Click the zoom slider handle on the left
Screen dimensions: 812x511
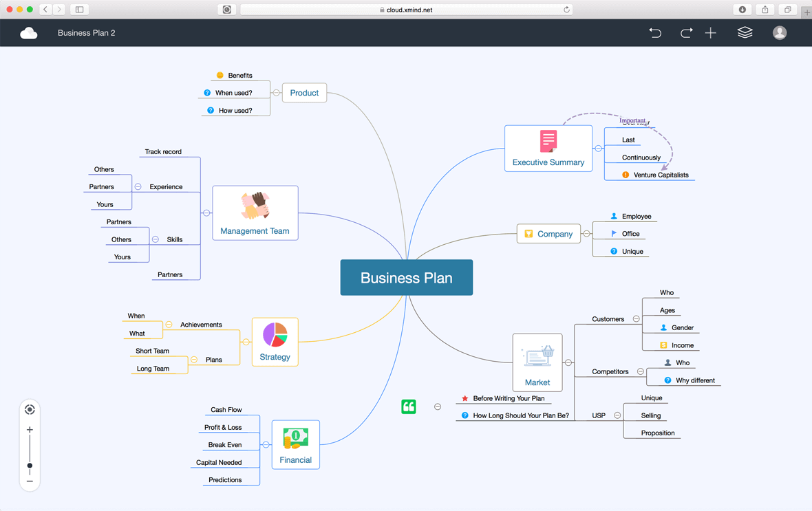(30, 465)
